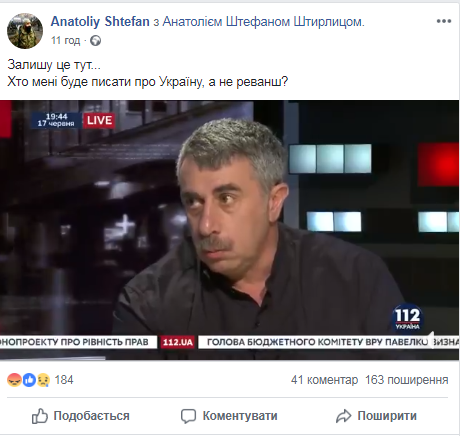Click the angry reaction emoji icon
The height and width of the screenshot is (436, 460).
tap(14, 380)
